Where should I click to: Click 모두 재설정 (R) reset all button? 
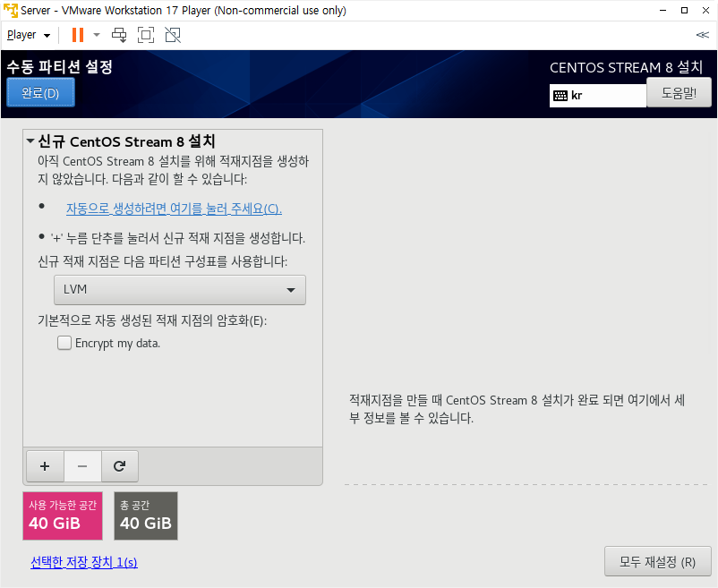(x=657, y=561)
